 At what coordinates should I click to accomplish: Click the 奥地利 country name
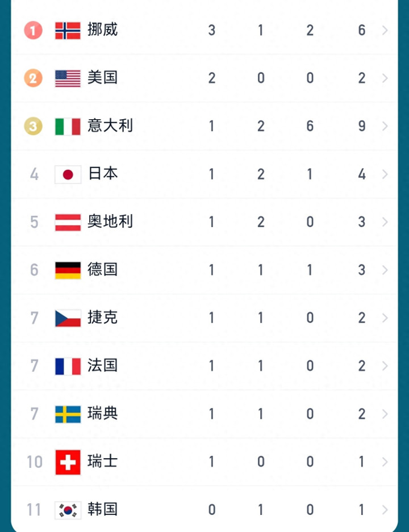(110, 221)
